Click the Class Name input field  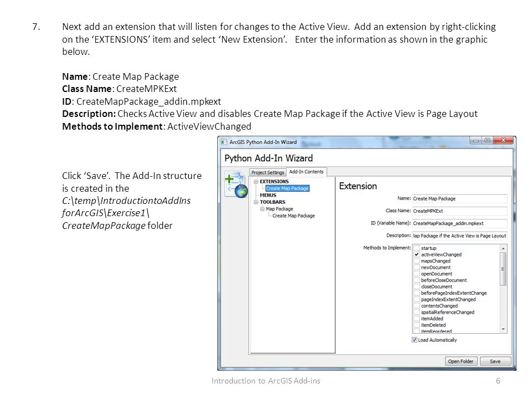point(460,211)
